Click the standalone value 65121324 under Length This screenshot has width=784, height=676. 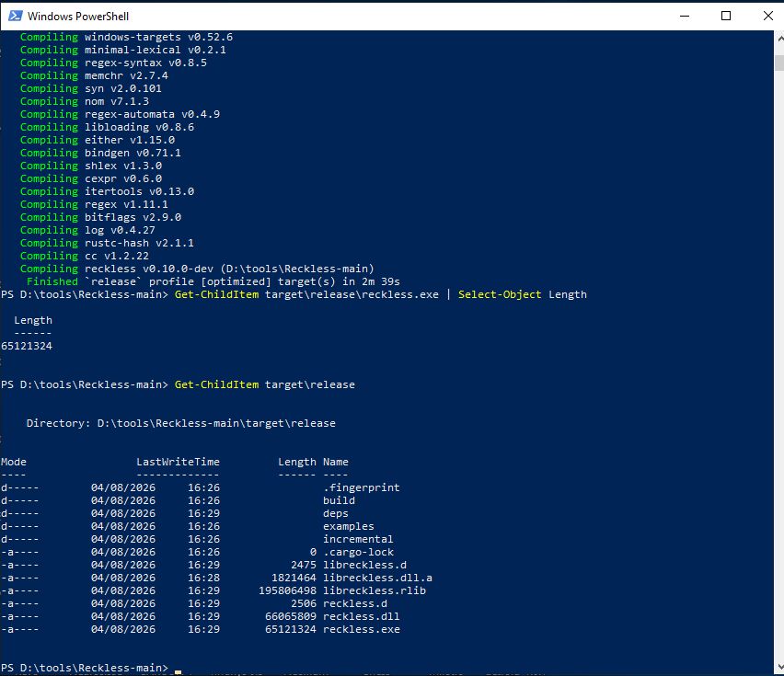(27, 346)
